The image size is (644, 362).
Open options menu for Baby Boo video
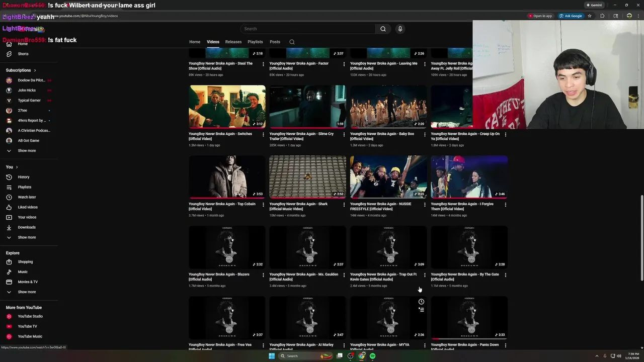pos(425,134)
